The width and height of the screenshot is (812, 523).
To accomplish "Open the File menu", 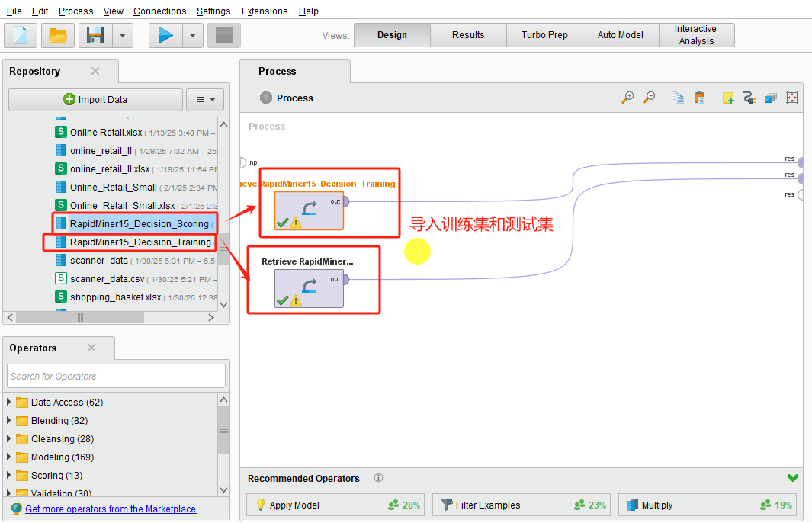I will pos(14,11).
